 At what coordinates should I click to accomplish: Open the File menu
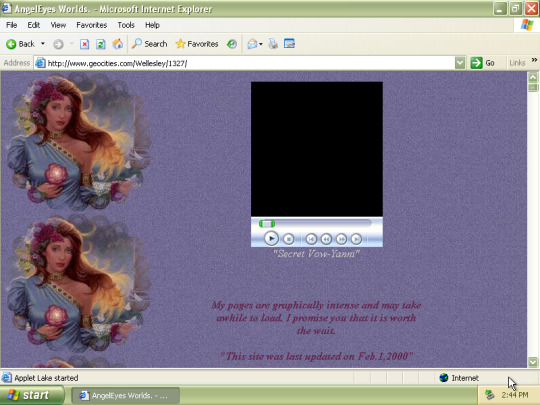click(x=11, y=25)
